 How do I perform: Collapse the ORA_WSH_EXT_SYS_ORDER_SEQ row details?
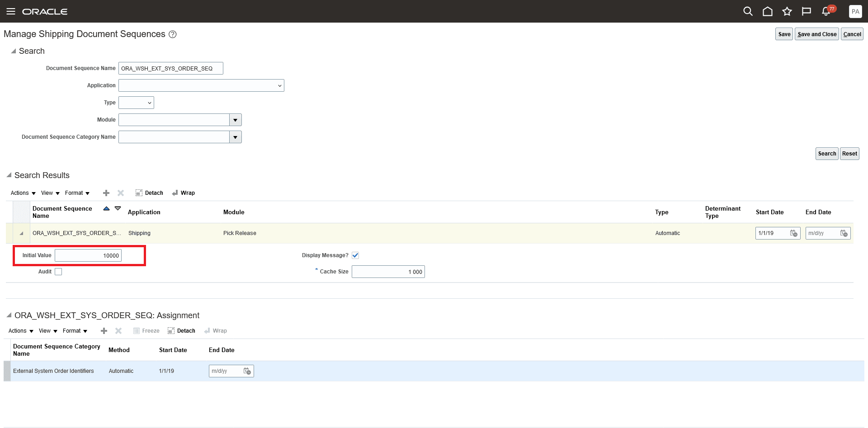point(21,233)
